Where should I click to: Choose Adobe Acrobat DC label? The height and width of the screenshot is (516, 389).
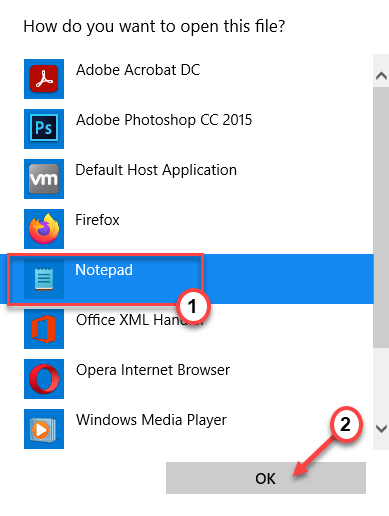[138, 70]
